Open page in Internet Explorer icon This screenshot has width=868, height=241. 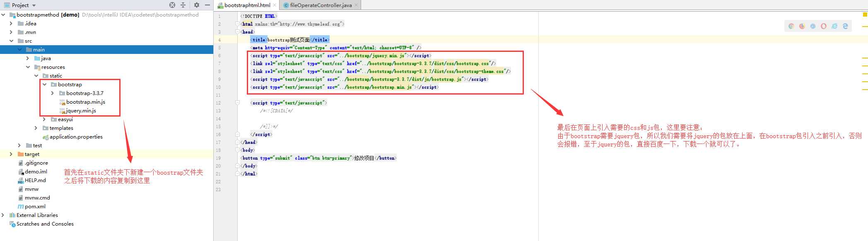pyautogui.click(x=834, y=26)
